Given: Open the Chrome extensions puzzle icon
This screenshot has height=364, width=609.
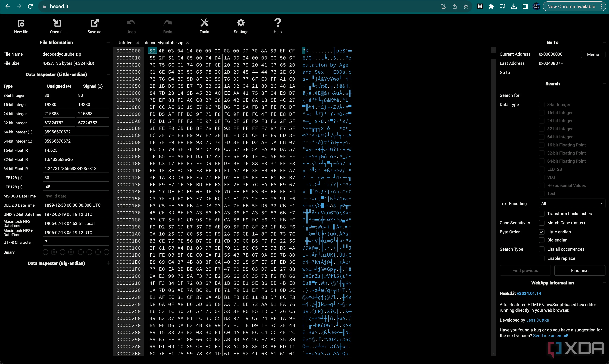Looking at the screenshot, I should coord(491,6).
